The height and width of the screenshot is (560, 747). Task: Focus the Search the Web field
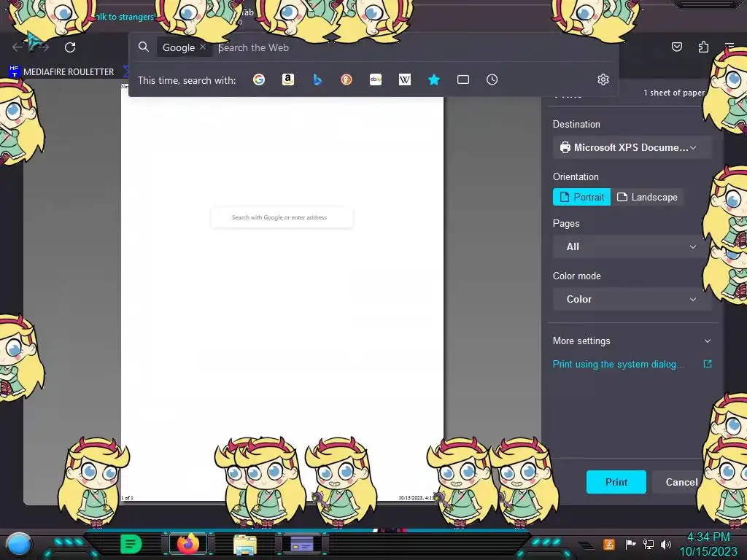pyautogui.click(x=414, y=47)
